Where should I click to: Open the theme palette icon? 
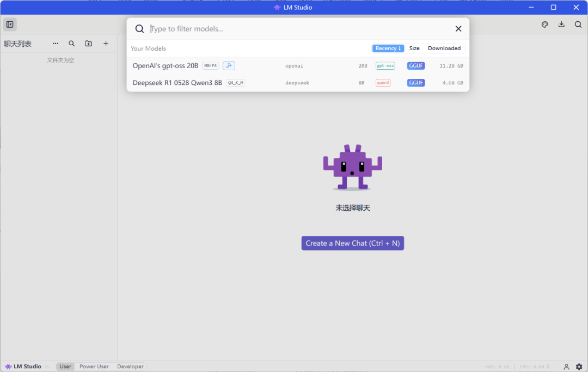pyautogui.click(x=545, y=25)
